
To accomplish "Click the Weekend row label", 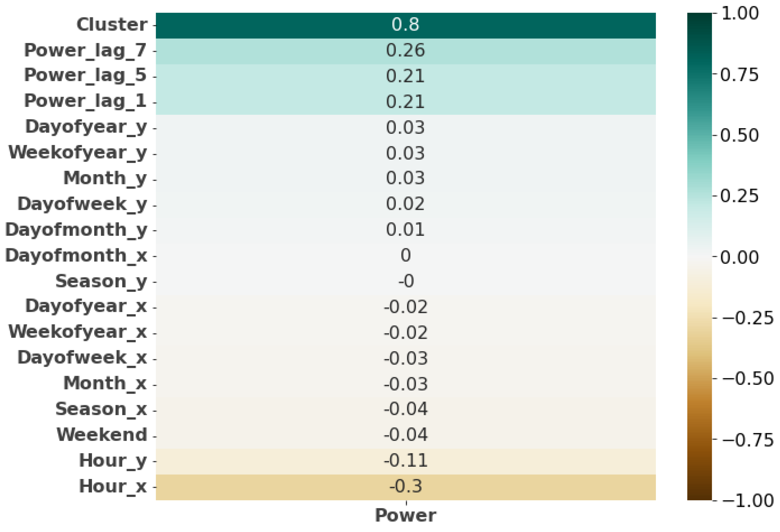I will point(102,435).
